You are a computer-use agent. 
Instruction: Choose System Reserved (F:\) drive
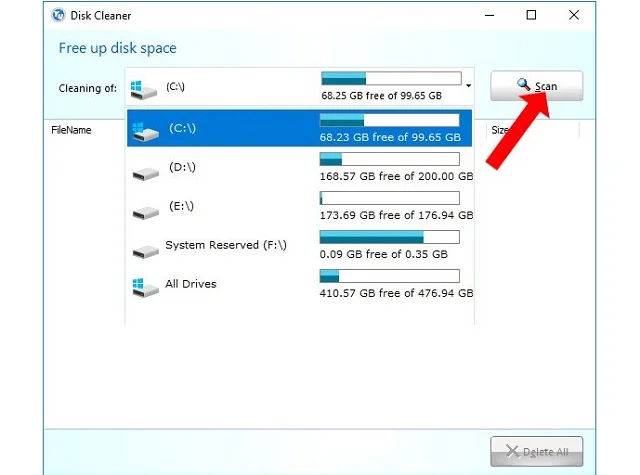click(299, 245)
